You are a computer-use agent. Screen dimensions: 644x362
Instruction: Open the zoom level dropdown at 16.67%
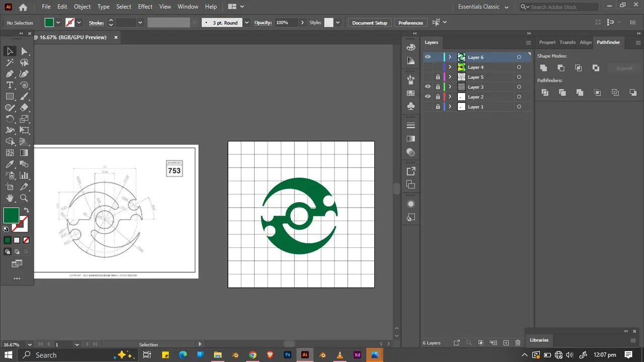click(x=30, y=345)
